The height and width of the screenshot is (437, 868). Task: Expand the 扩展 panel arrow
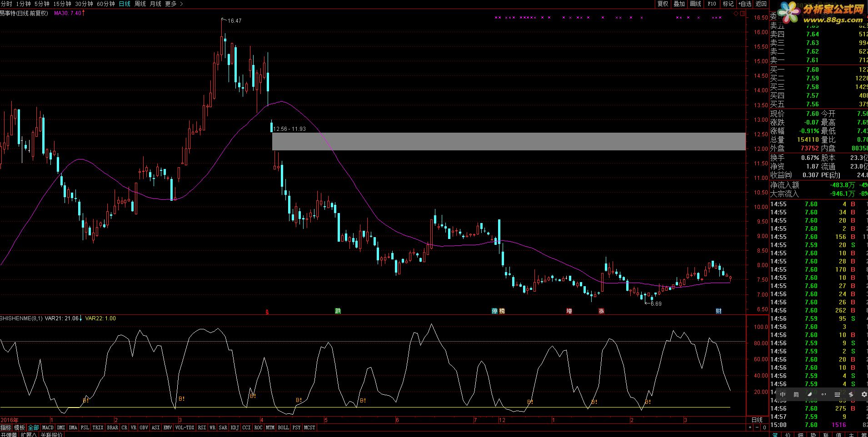[29, 435]
